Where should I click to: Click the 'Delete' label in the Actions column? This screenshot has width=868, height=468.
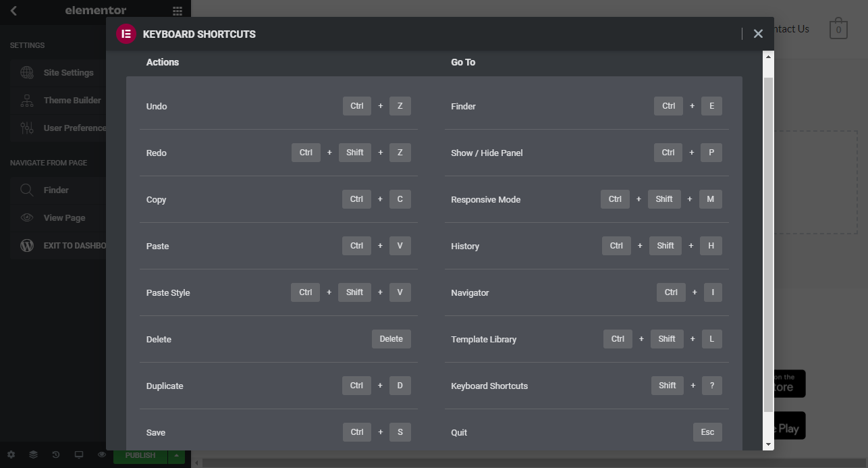coord(159,339)
